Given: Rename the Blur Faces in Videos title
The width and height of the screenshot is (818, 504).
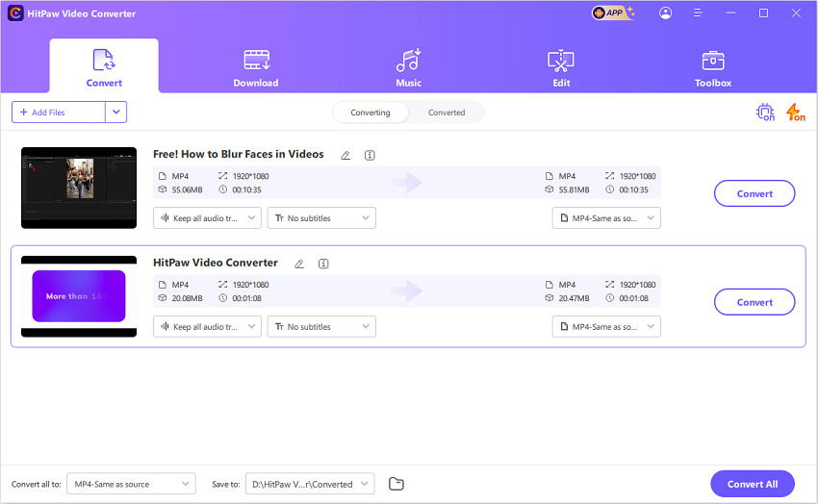Looking at the screenshot, I should 345,155.
